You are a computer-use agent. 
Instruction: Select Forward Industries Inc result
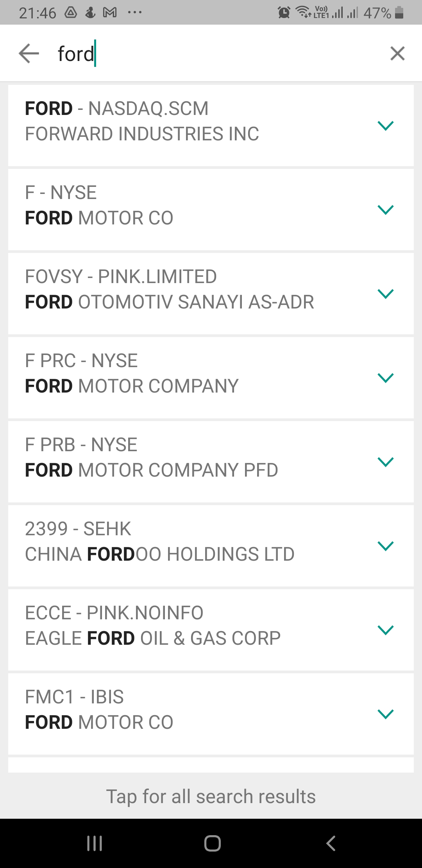176,126
